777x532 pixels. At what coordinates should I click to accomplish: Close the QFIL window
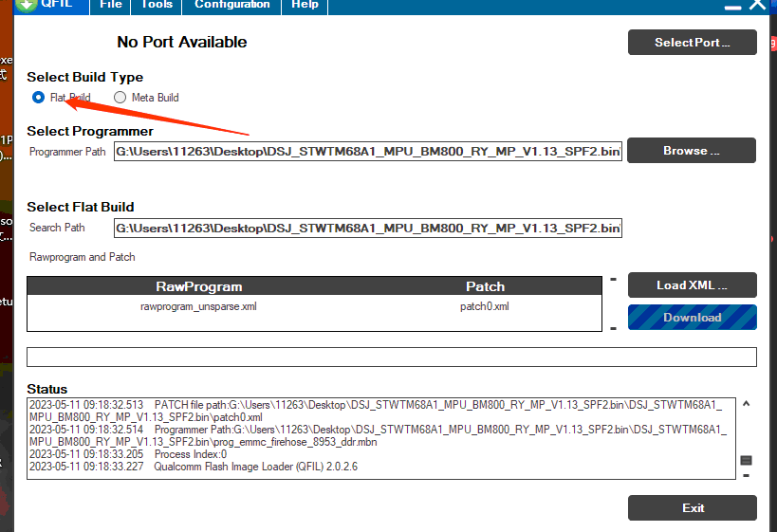(756, 5)
